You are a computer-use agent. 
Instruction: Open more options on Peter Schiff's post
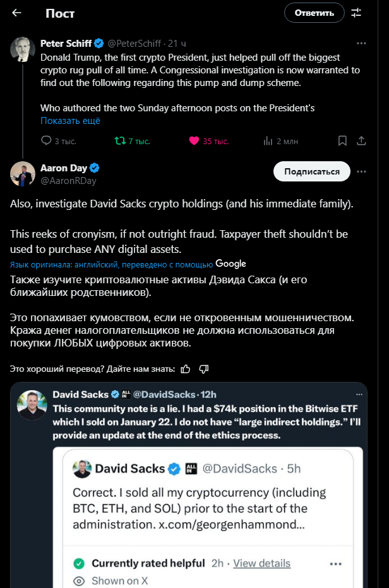click(x=362, y=44)
